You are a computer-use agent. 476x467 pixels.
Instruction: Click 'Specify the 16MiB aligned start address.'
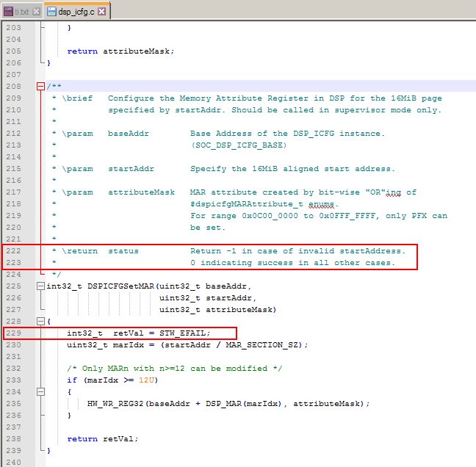click(x=293, y=169)
